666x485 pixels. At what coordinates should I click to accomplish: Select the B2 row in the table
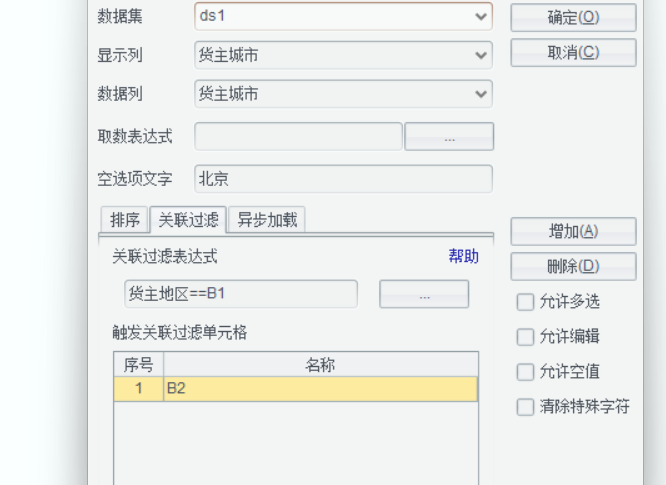tap(320, 389)
